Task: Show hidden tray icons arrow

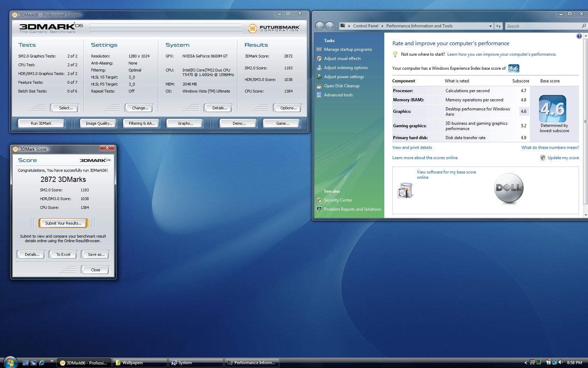Action: [525, 363]
